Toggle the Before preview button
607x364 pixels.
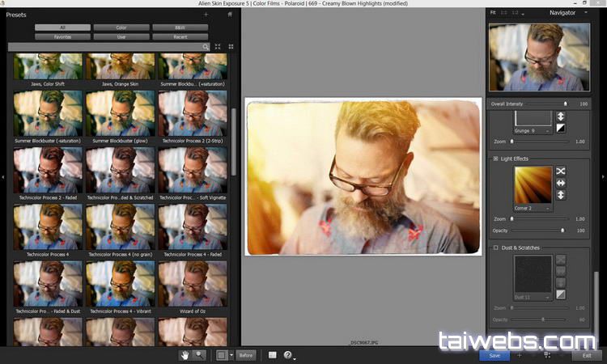246,355
